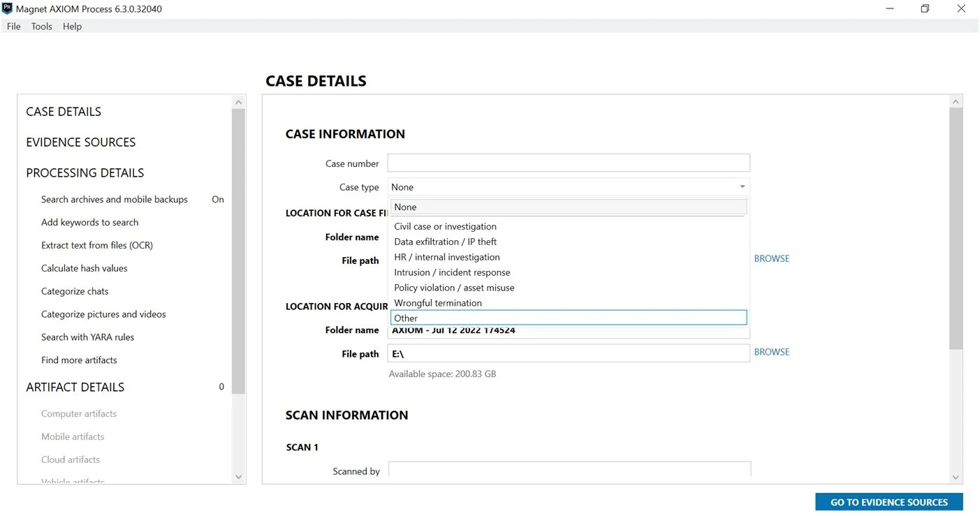The image size is (980, 516).
Task: Click the sidebar scrollbar down arrow
Action: 238,476
